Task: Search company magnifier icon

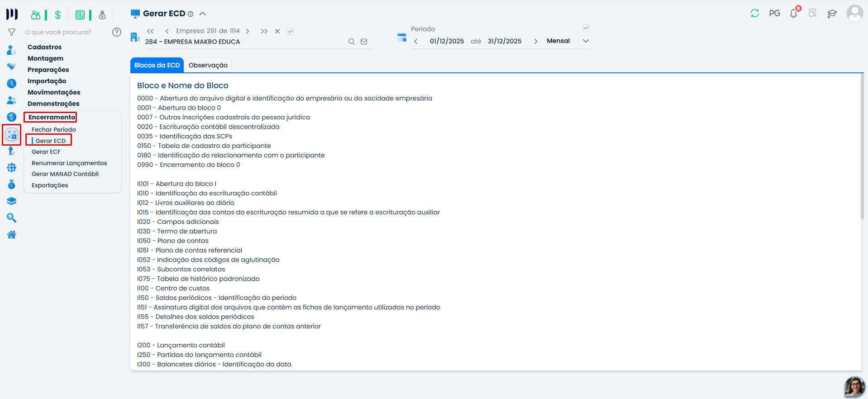Action: 351,42
